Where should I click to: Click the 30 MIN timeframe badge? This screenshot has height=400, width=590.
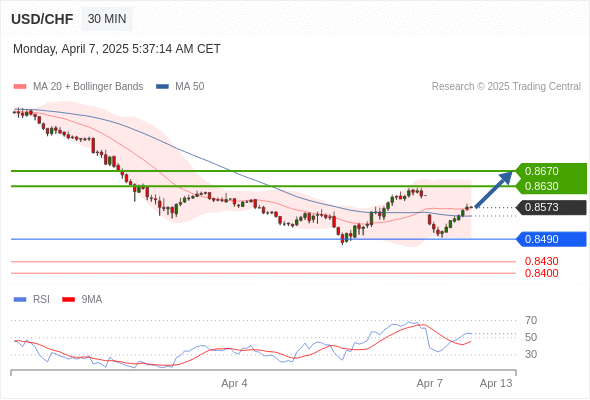tap(107, 19)
